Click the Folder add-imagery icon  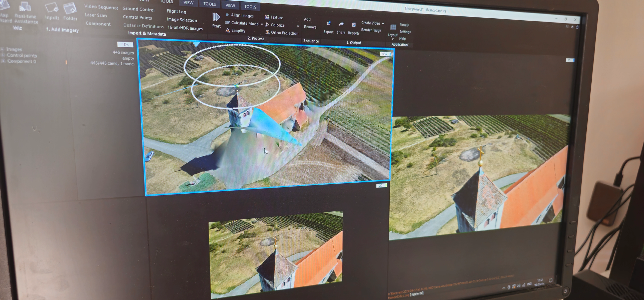(70, 8)
